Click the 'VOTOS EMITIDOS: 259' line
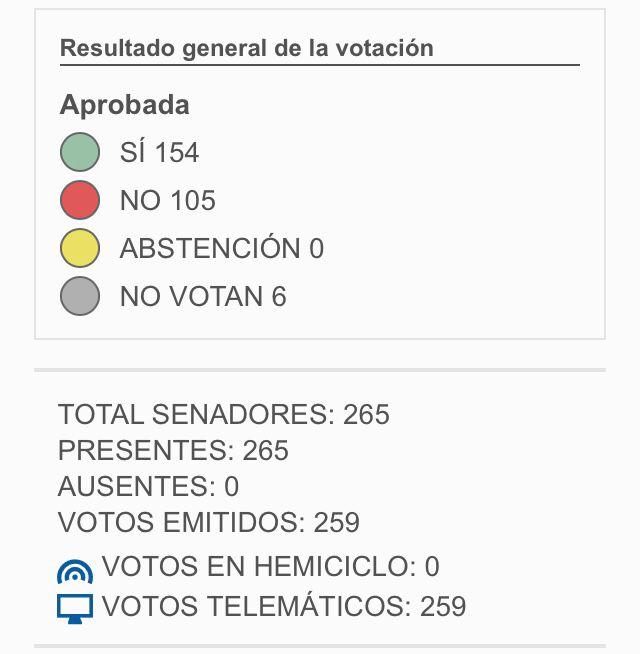The height and width of the screenshot is (654, 640). 208,522
